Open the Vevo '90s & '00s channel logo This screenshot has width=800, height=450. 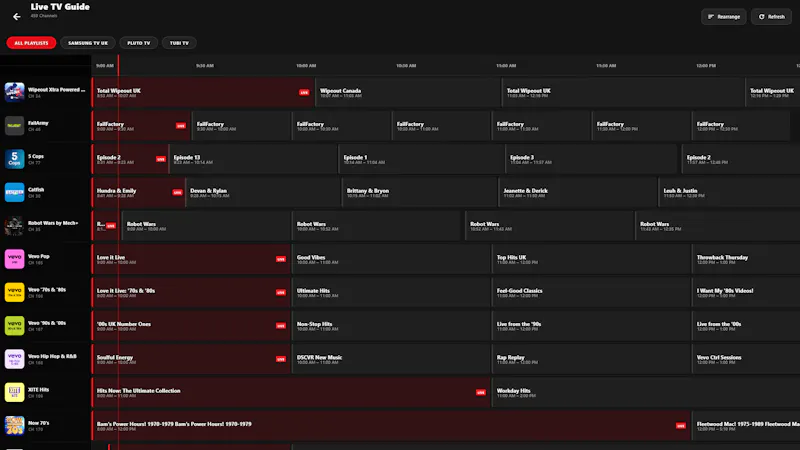(x=14, y=326)
